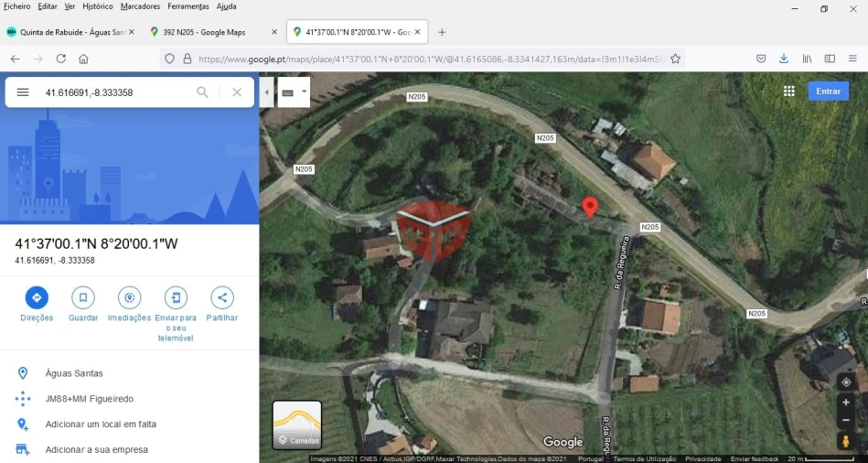Zoom out on the map
The width and height of the screenshot is (868, 463).
pos(846,420)
